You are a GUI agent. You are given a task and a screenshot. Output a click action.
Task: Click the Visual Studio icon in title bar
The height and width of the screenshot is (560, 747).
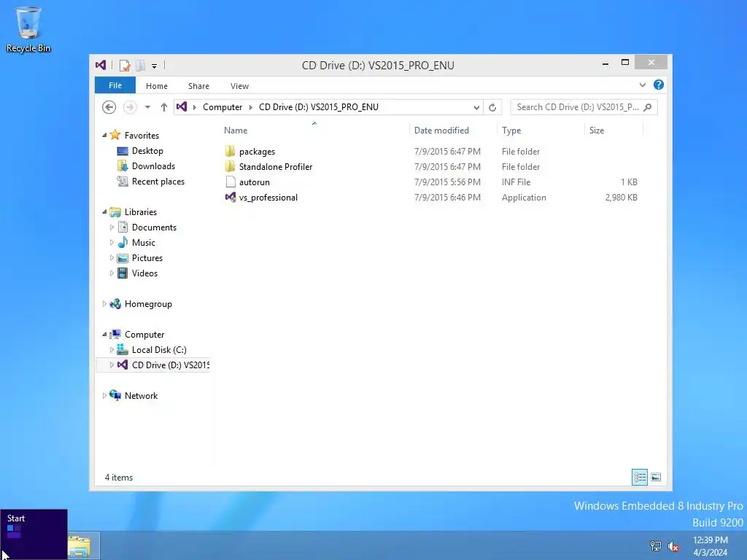coord(101,65)
